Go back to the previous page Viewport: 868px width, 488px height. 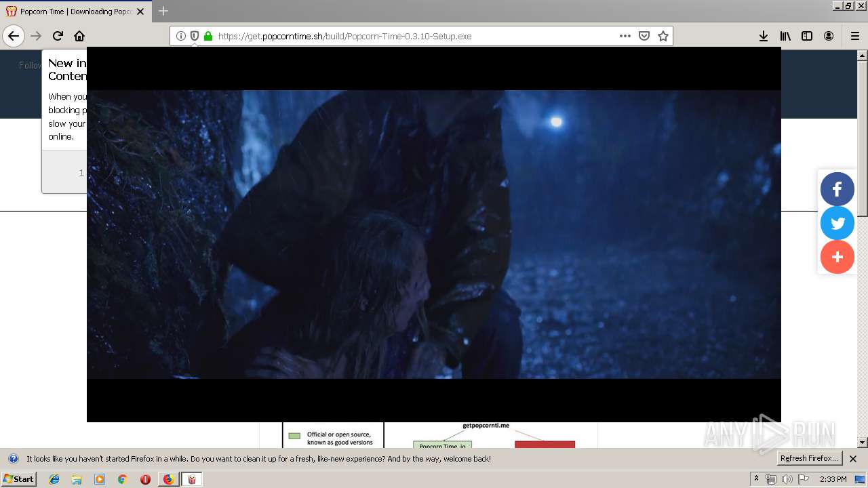tap(14, 36)
